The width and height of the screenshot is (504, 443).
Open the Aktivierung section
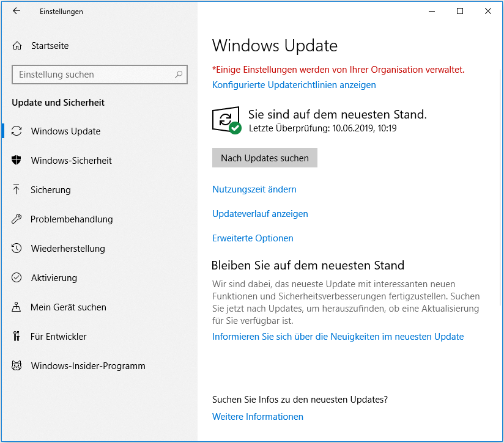click(x=54, y=277)
